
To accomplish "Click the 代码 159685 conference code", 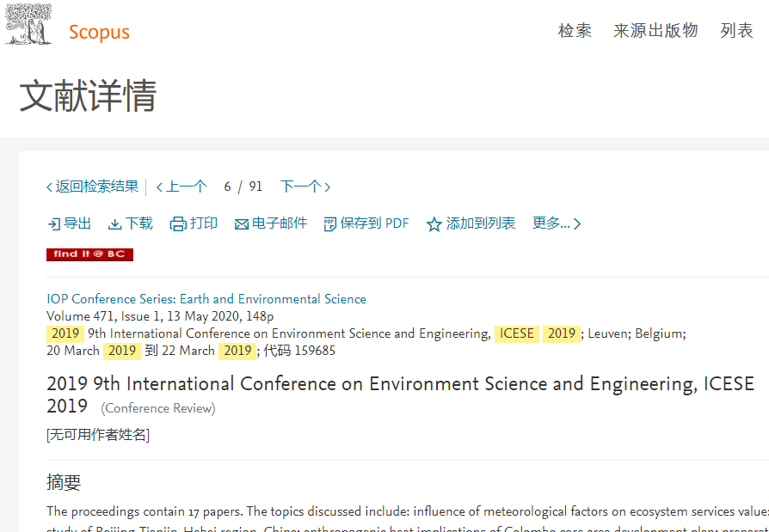I will (299, 351).
